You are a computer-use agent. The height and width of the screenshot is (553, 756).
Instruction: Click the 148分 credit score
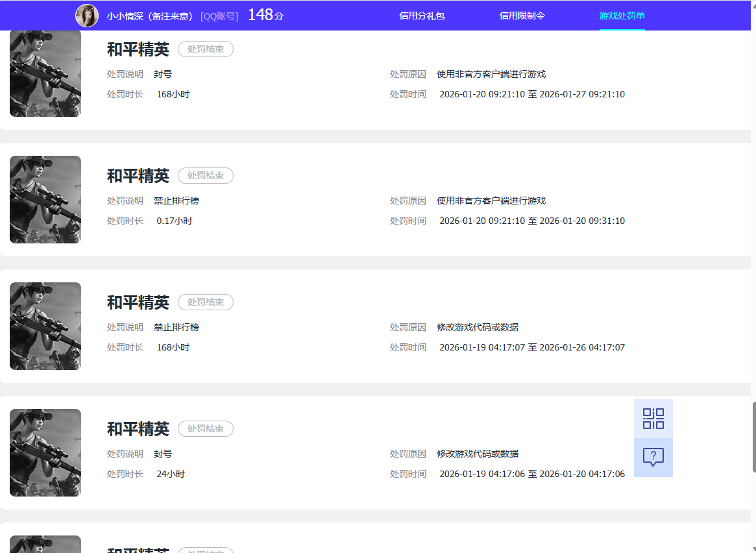pos(265,15)
